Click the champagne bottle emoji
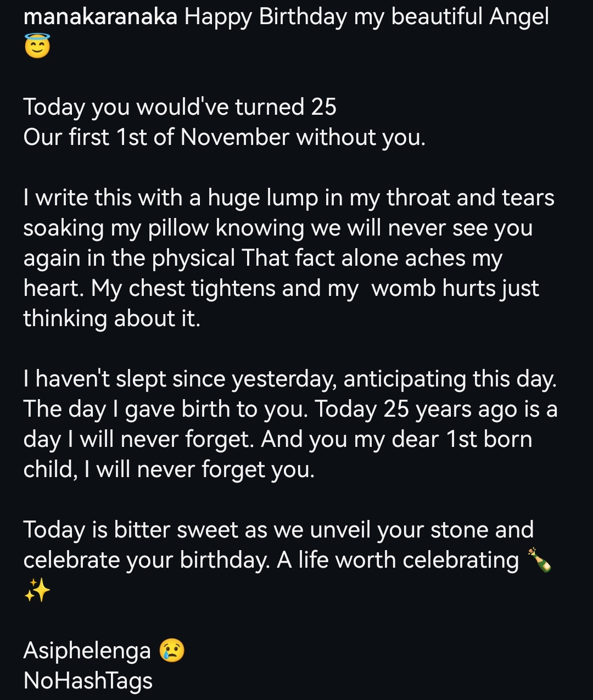The height and width of the screenshot is (700, 593). point(540,560)
